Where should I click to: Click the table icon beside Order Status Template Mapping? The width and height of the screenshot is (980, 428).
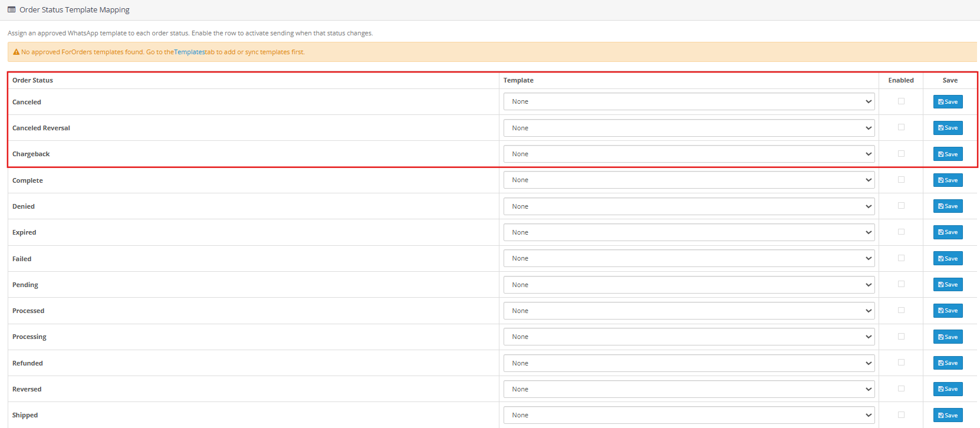11,9
